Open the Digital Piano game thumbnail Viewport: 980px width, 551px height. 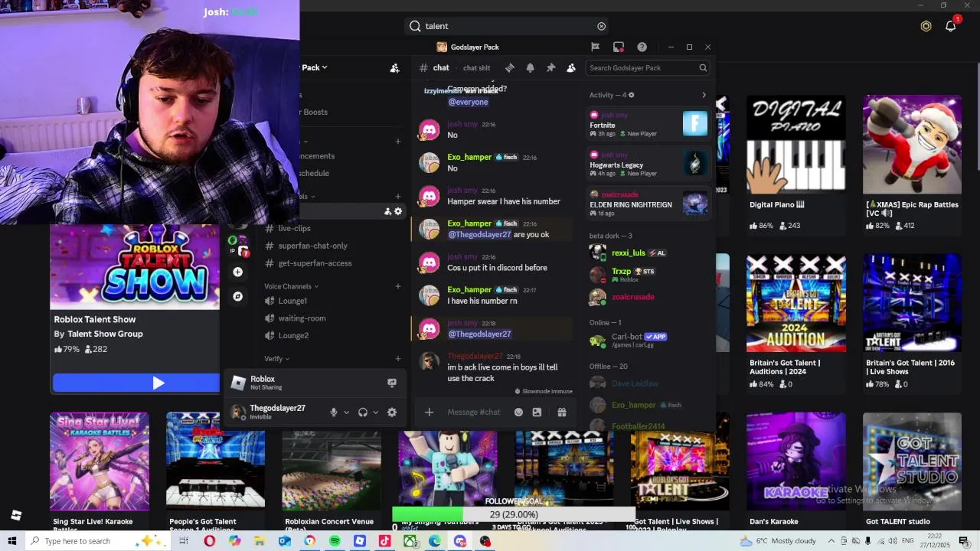[x=796, y=144]
